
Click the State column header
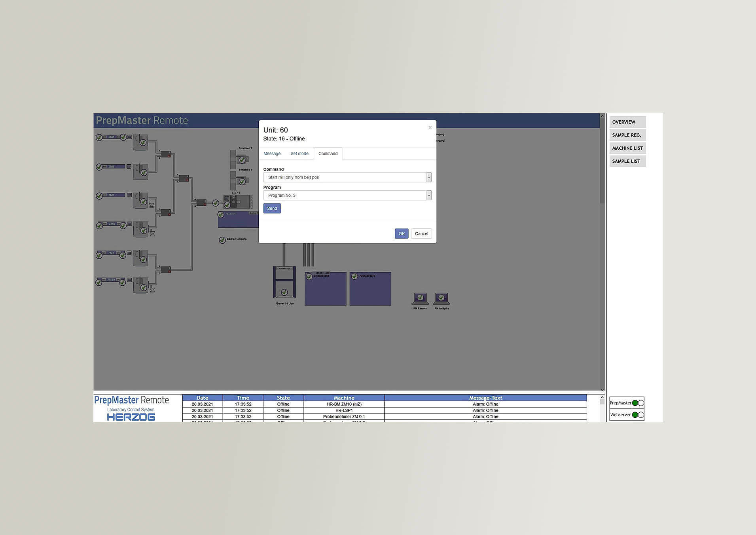(283, 398)
